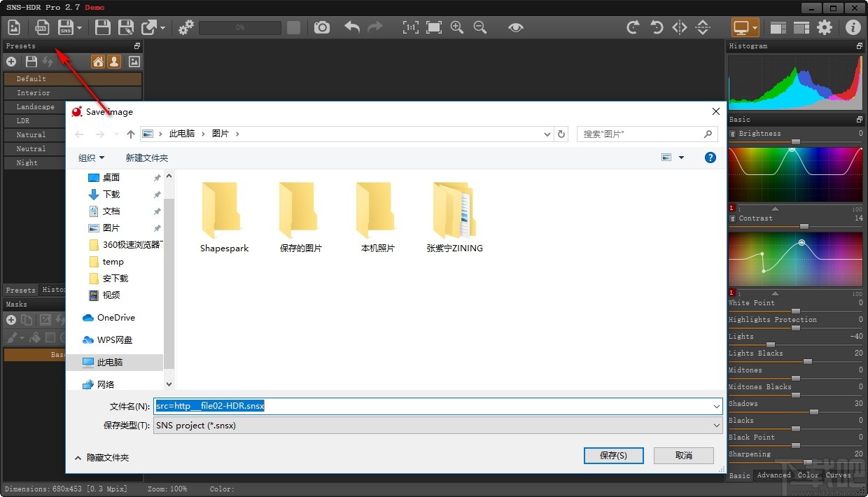Zoom out with the magnifier minus

(480, 27)
